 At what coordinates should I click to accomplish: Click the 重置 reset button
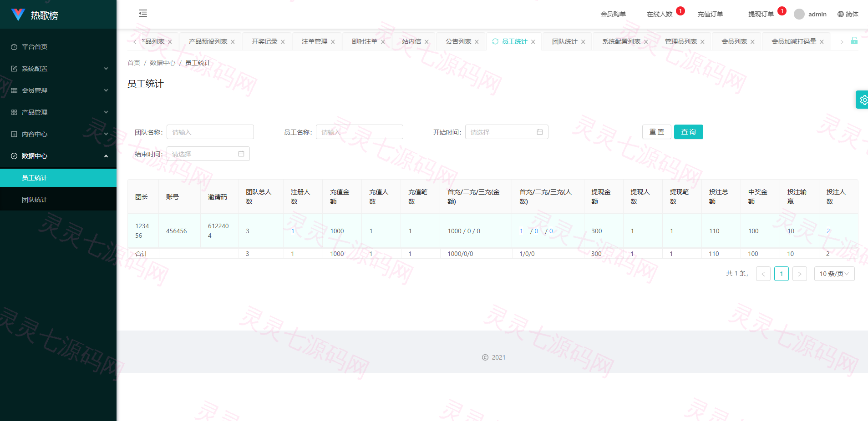[657, 132]
